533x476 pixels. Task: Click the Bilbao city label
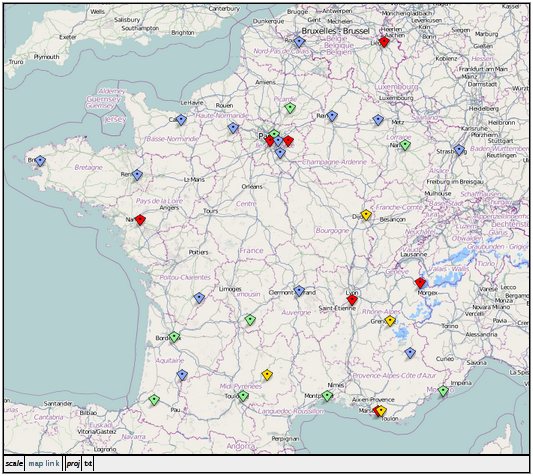tap(88, 413)
